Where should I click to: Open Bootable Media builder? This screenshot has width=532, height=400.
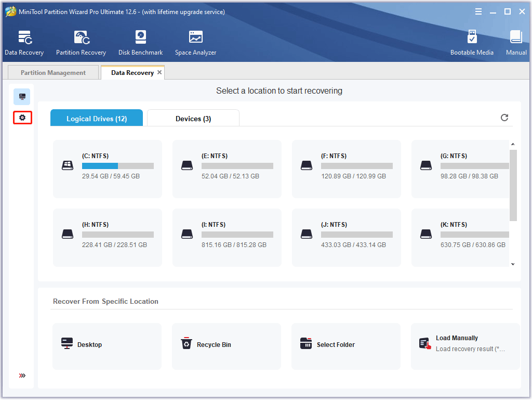pos(472,43)
